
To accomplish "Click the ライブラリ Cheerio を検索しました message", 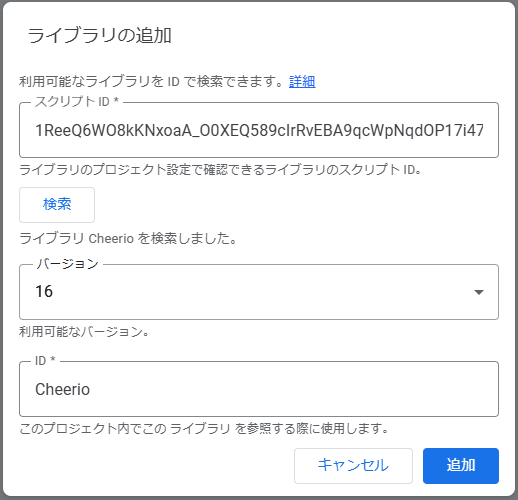I will 128,238.
